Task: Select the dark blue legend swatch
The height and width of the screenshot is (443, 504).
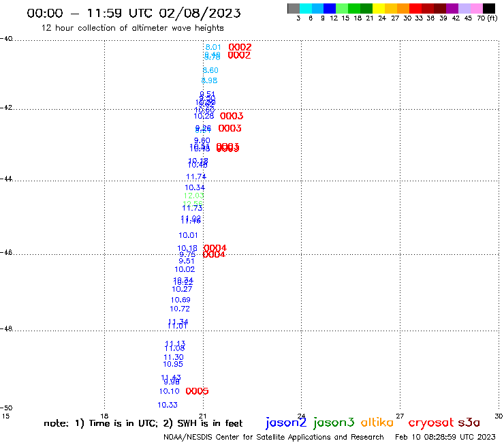Action: point(330,8)
